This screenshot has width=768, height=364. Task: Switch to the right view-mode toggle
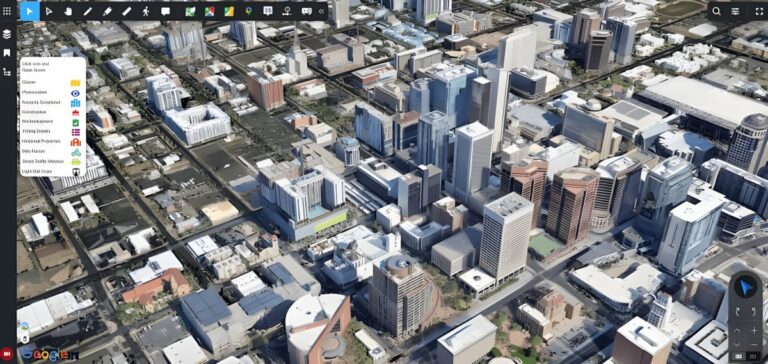click(753, 356)
